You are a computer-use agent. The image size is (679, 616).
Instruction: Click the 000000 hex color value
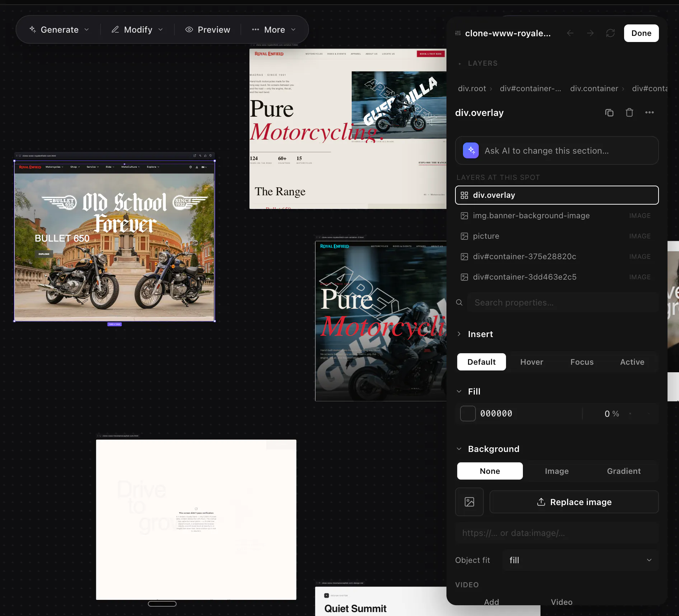click(496, 414)
